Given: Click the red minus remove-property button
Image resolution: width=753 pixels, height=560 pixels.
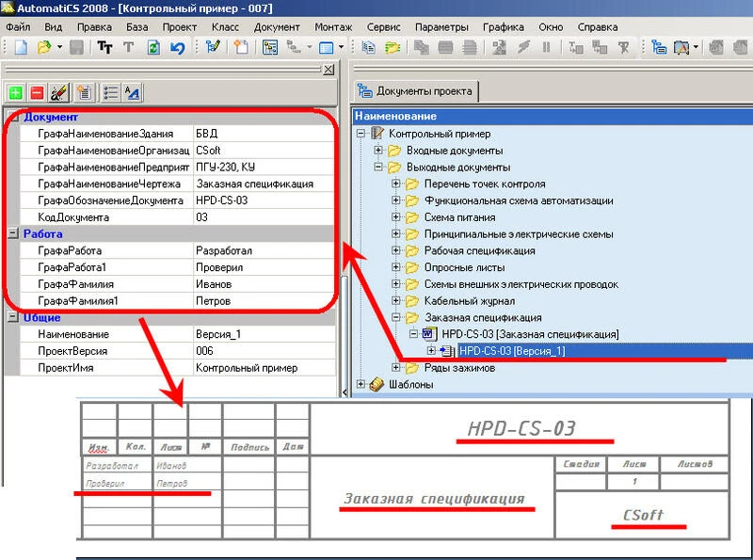Looking at the screenshot, I should [x=37, y=92].
